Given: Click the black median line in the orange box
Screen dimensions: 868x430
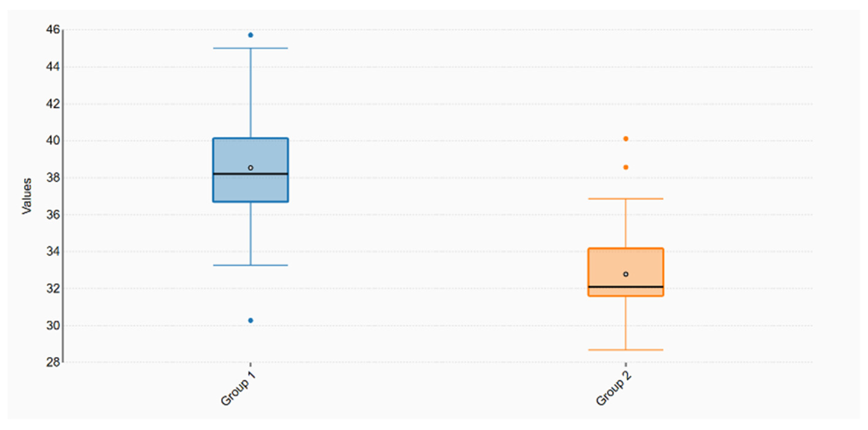Looking at the screenshot, I should (626, 287).
